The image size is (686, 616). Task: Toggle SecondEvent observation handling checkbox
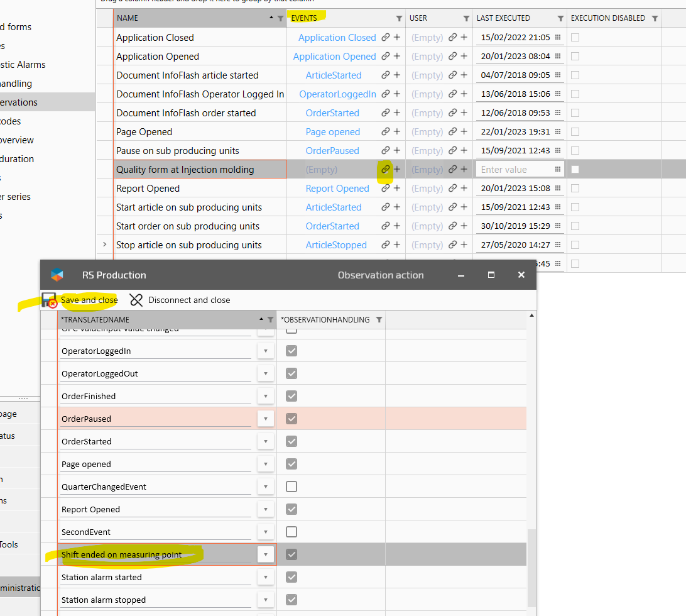(x=291, y=532)
